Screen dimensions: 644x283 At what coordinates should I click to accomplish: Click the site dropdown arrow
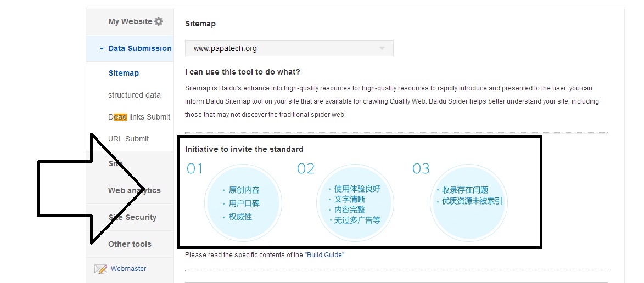click(382, 48)
